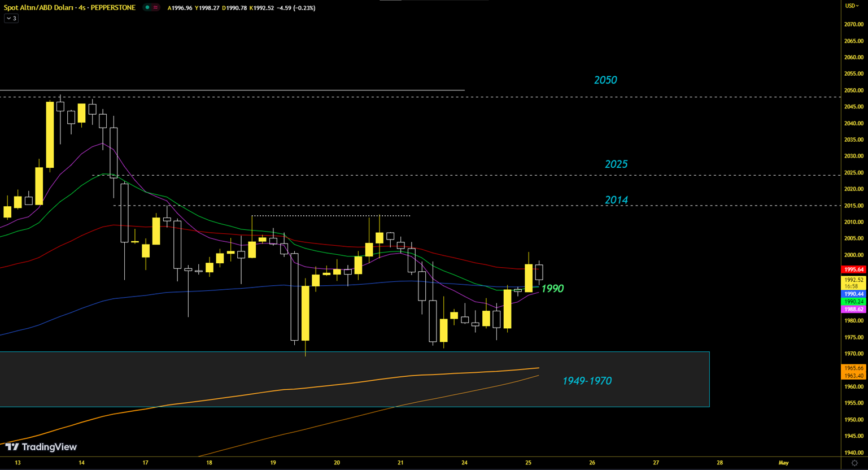This screenshot has width=868, height=470.
Task: Click the pink data-delay wave icon
Action: coord(155,8)
